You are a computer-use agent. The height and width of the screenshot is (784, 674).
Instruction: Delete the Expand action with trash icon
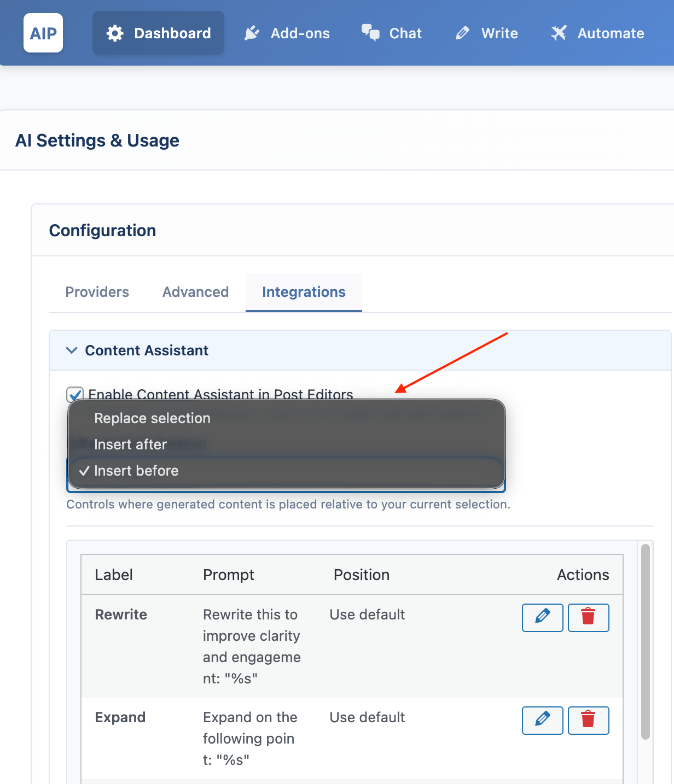[588, 720]
